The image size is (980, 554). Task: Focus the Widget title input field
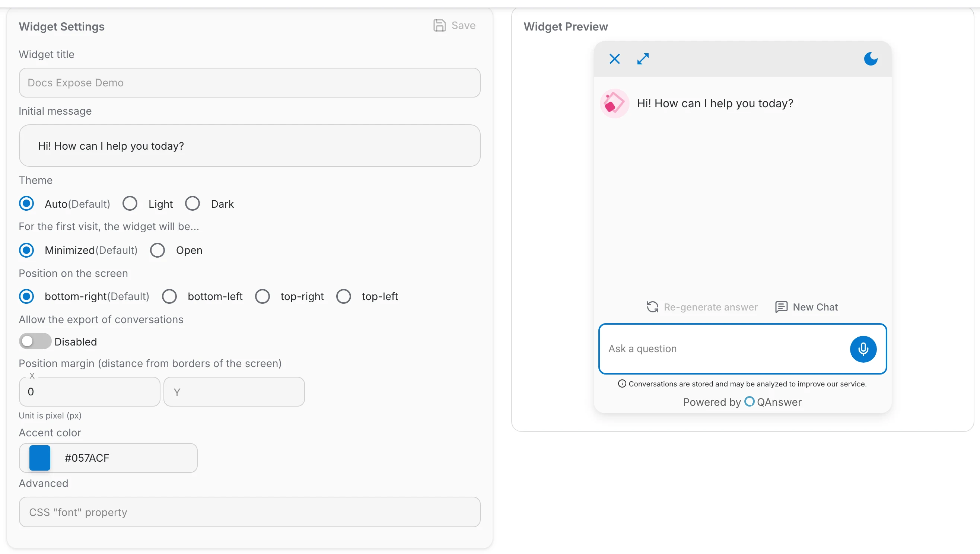click(249, 83)
